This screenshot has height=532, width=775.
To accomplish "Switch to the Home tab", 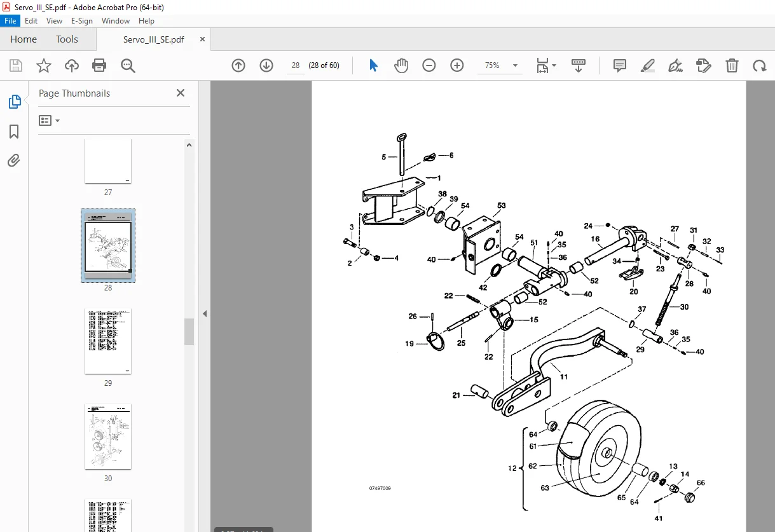I will (24, 39).
